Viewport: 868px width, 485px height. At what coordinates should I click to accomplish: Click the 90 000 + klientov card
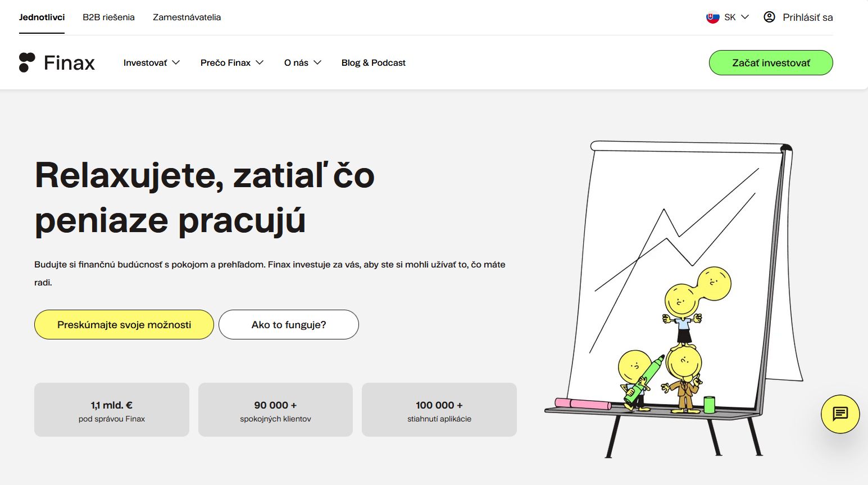coord(275,410)
